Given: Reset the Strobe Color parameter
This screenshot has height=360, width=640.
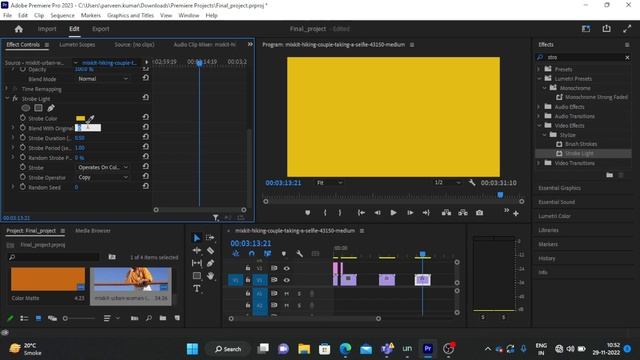Looking at the screenshot, I should (x=146, y=118).
